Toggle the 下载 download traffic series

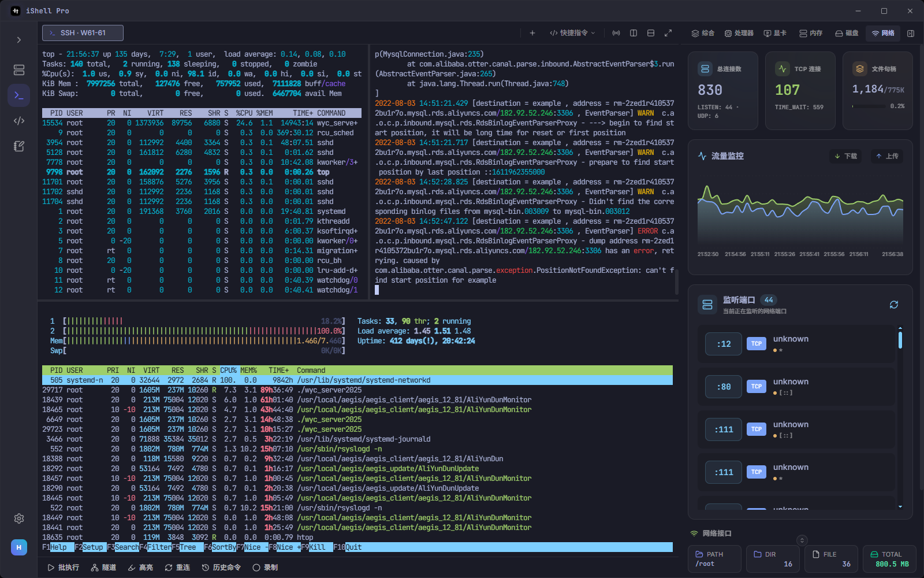coord(846,156)
